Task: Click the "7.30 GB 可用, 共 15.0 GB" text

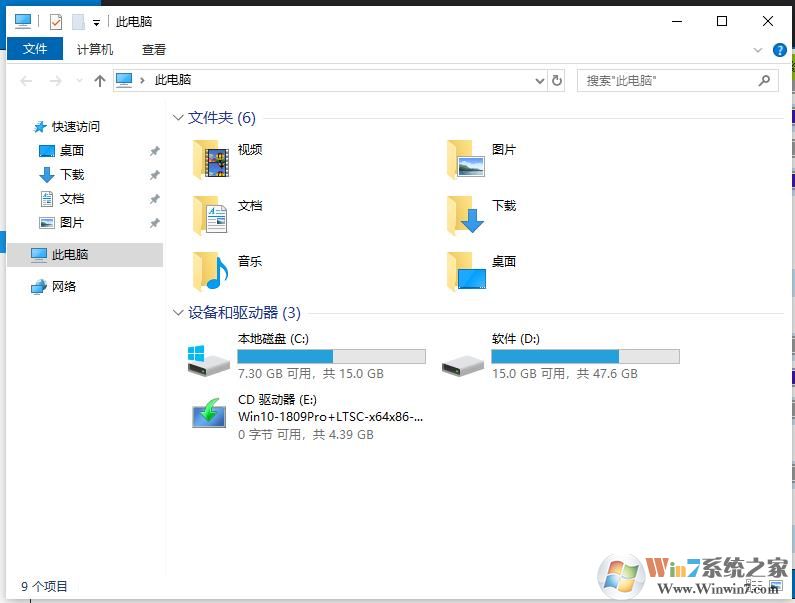Action: click(x=311, y=374)
